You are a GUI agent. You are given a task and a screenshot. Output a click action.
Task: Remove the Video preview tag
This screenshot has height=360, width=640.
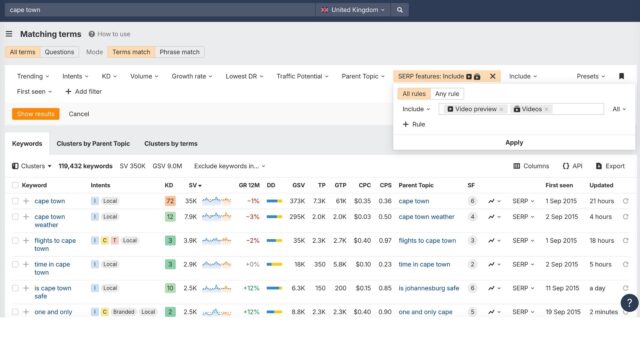point(501,109)
